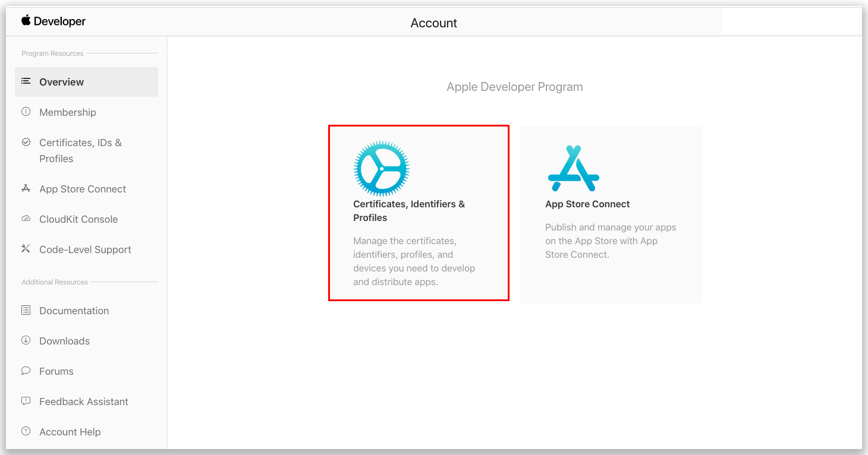This screenshot has height=455, width=868.
Task: Click the Account Help question mark icon
Action: pos(26,431)
